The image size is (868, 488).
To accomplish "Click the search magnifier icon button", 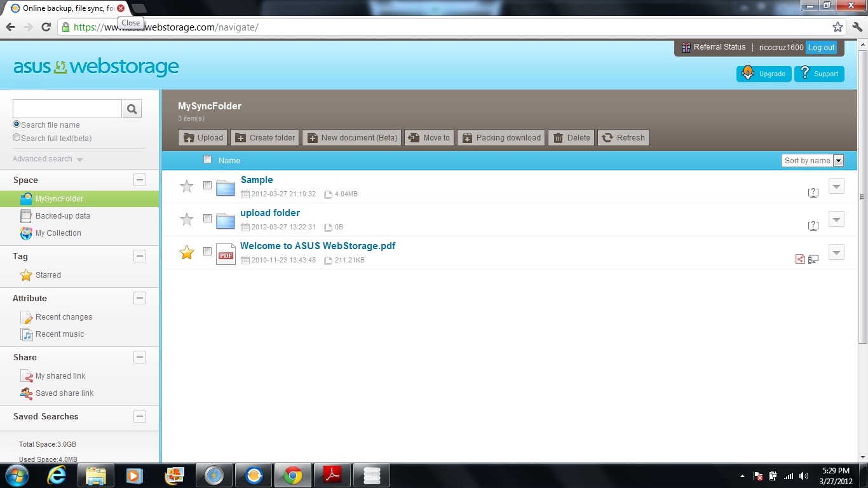I will pyautogui.click(x=132, y=109).
